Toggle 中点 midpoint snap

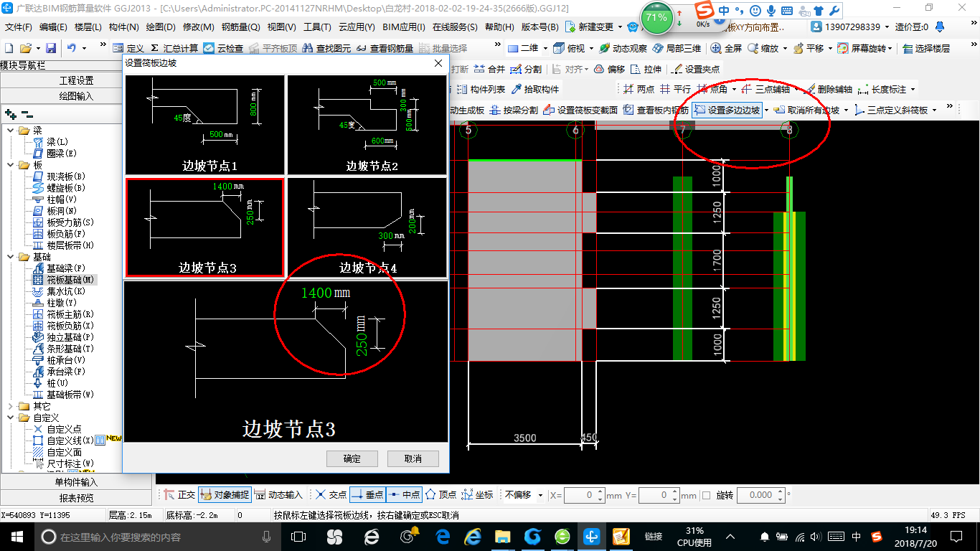pyautogui.click(x=404, y=495)
